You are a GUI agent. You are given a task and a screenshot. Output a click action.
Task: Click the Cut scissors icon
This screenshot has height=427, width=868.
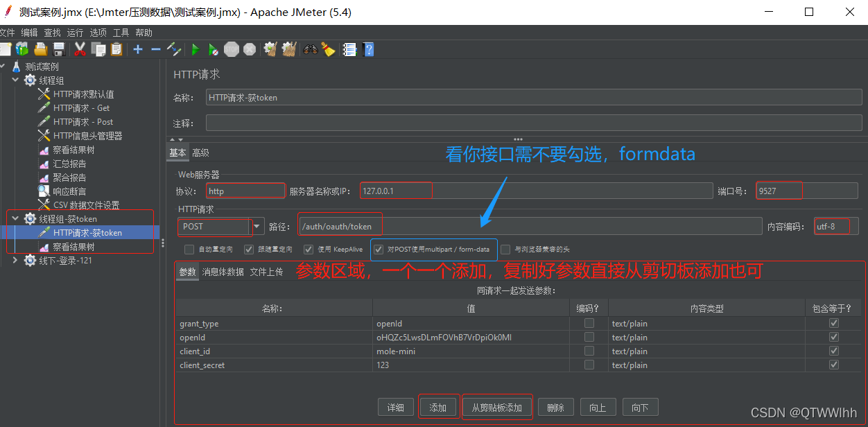pyautogui.click(x=80, y=49)
